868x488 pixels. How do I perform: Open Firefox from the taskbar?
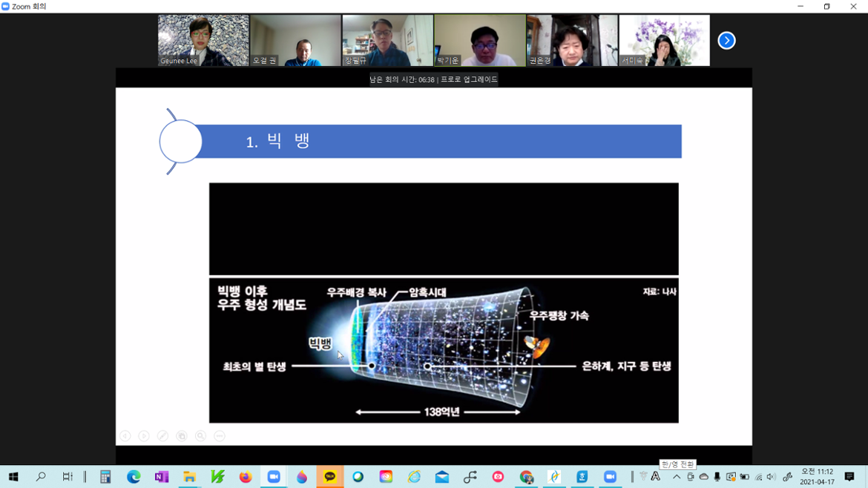coord(246,477)
